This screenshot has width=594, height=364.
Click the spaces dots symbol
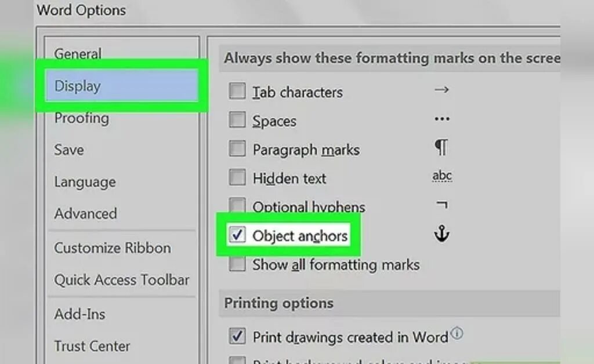tap(442, 119)
